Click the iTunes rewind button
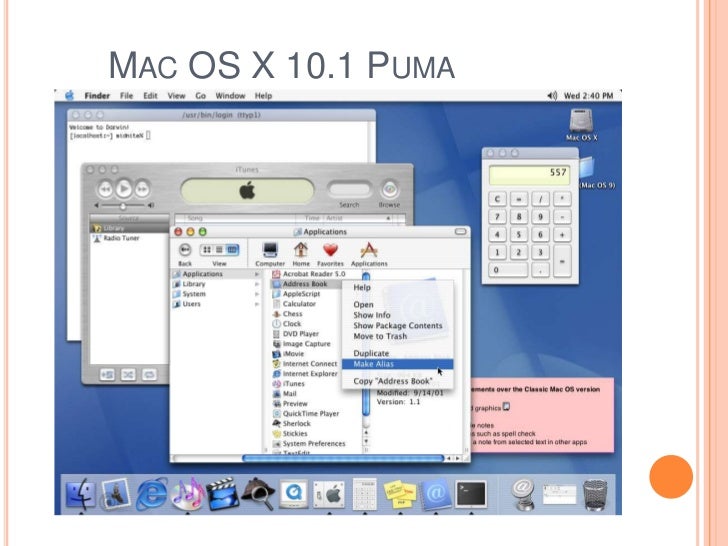This screenshot has height=546, width=728. pyautogui.click(x=105, y=189)
